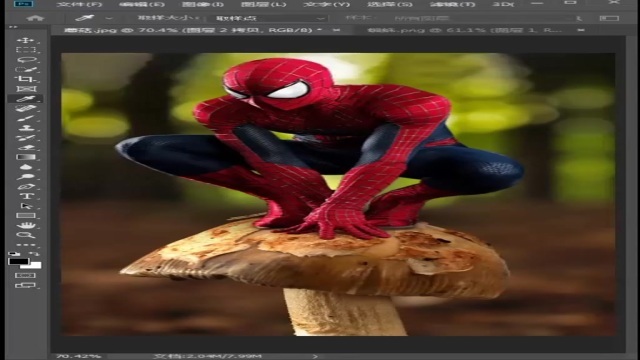Select the Crop tool
640x360 pixels.
tap(26, 79)
